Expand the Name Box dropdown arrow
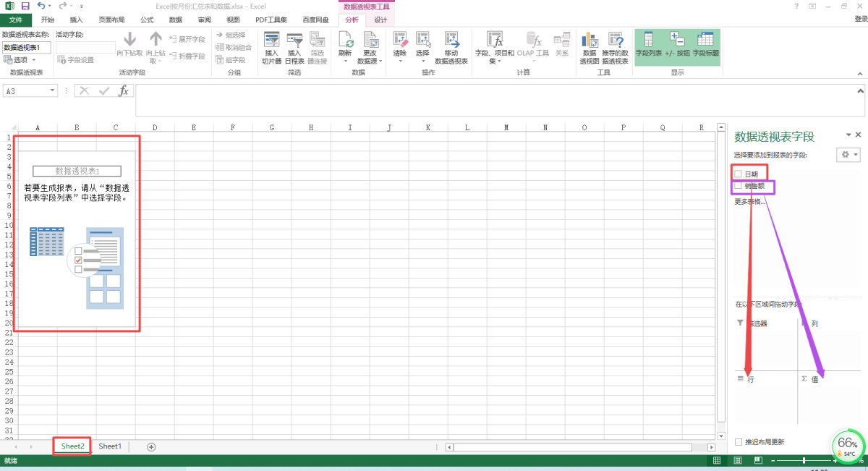Viewport: 868px width, 471px height. pyautogui.click(x=53, y=91)
